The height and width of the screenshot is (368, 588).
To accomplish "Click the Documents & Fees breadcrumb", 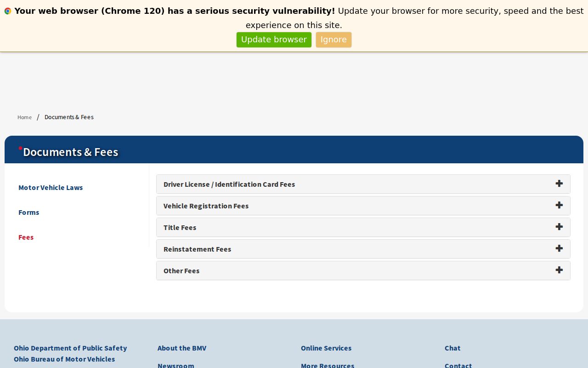I will [x=69, y=117].
